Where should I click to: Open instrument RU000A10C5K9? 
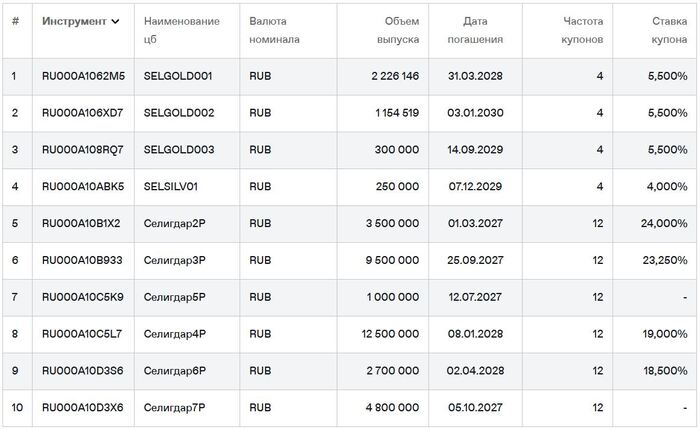82,297
